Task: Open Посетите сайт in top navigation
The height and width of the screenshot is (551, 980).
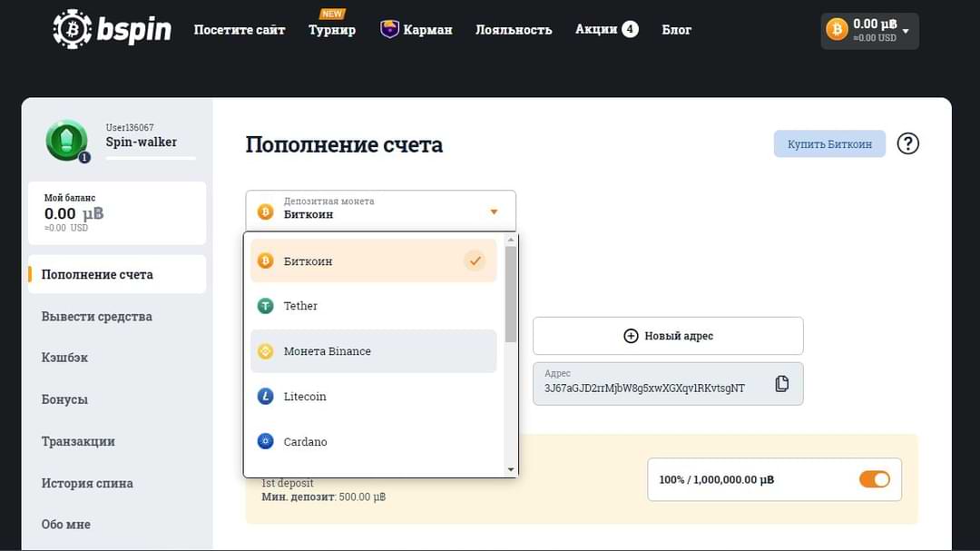Action: pos(240,29)
